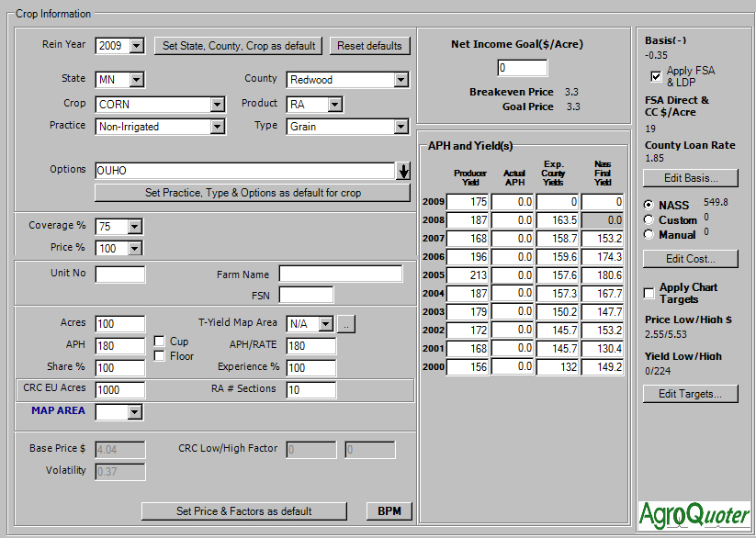Click the Edit Cost button
The height and width of the screenshot is (538, 756).
tap(691, 259)
